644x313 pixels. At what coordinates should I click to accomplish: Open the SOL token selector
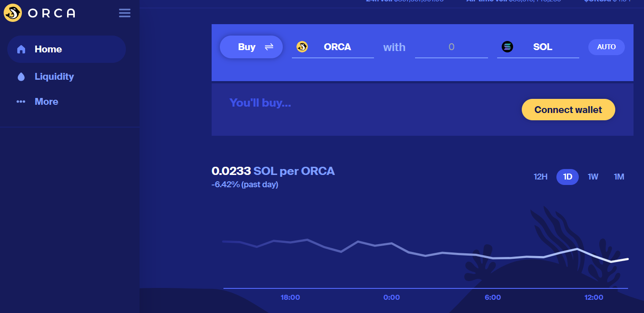click(x=543, y=46)
